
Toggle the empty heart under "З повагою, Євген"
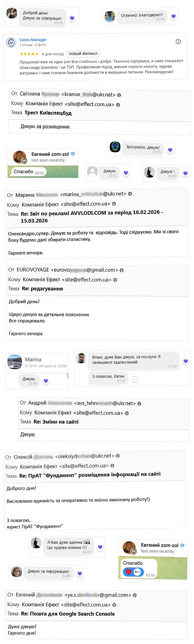(135, 378)
